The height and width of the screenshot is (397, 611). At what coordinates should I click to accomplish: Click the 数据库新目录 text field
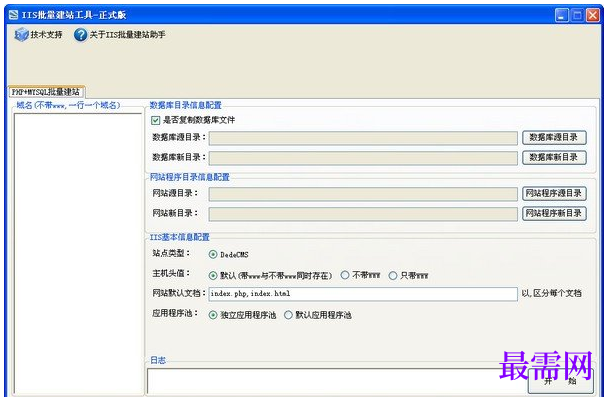tap(363, 158)
